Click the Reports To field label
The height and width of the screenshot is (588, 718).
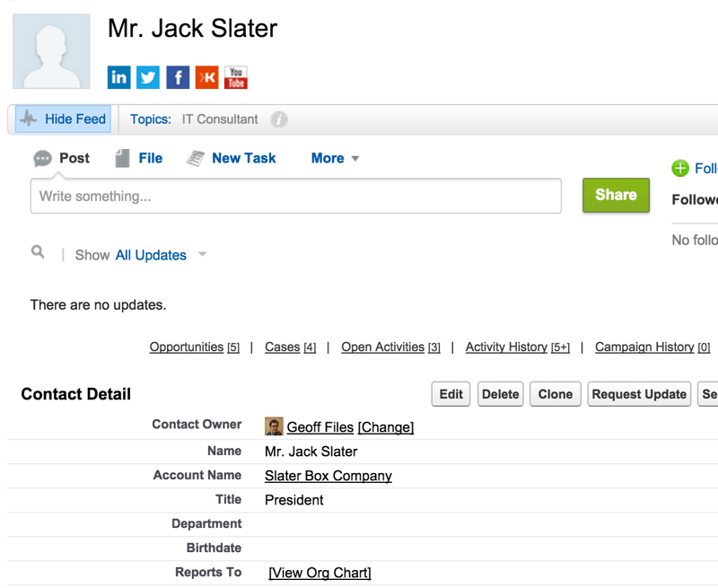pyautogui.click(x=208, y=572)
